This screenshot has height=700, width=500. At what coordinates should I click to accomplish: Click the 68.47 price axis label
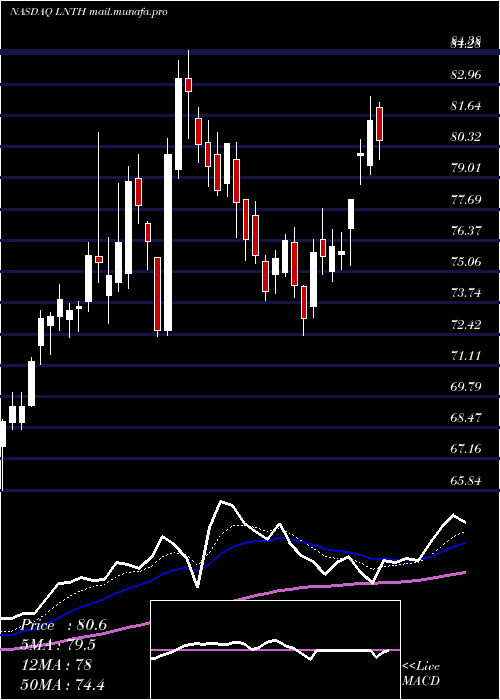[x=466, y=418]
